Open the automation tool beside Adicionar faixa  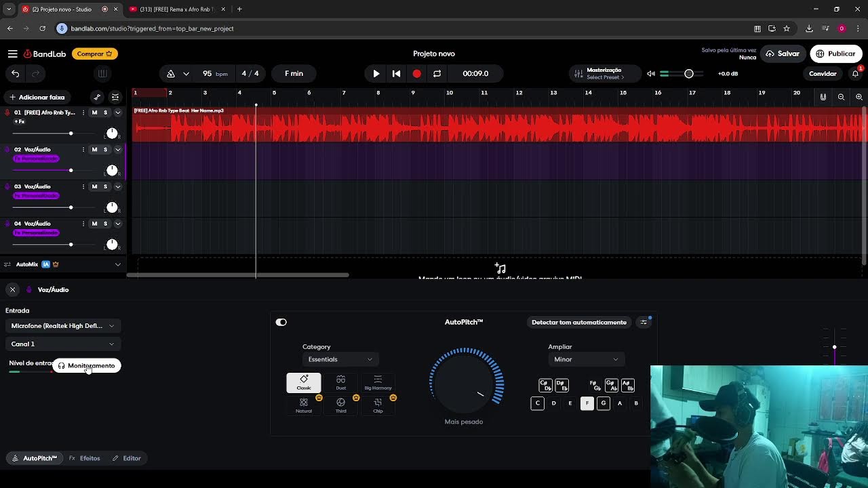pos(97,97)
